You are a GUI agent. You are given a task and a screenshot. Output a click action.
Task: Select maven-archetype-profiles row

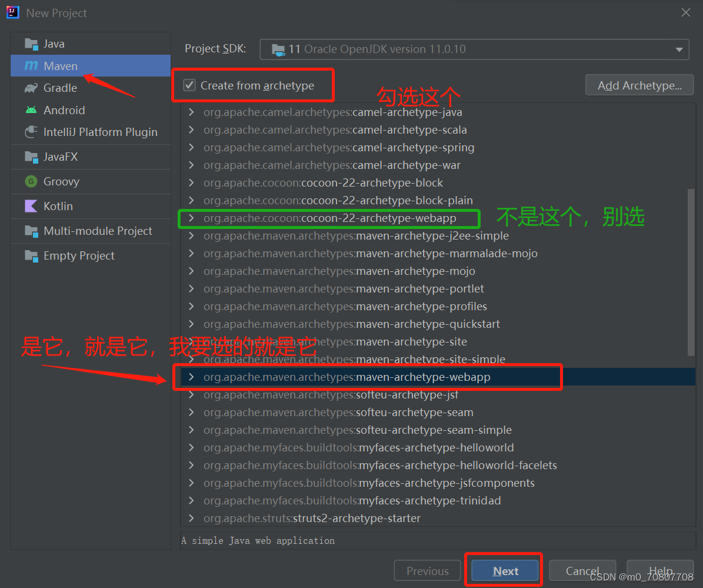(438, 306)
